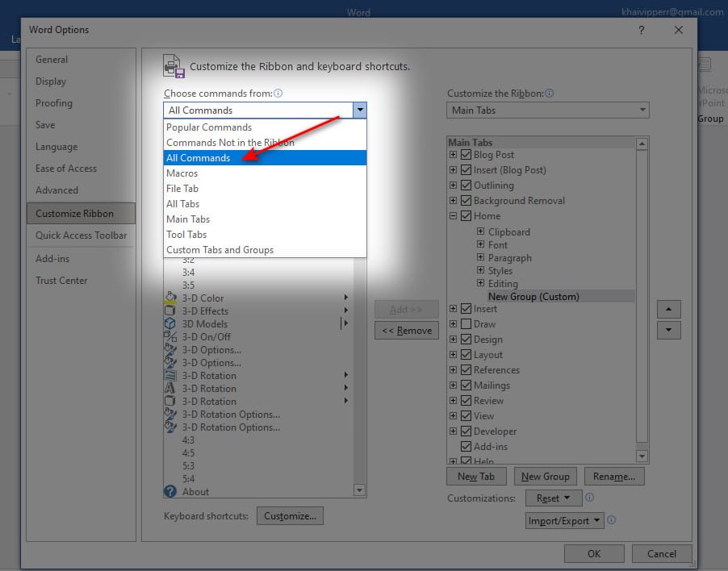Viewport: 728px width, 571px height.
Task: Click the keyboard shortcuts Customize button
Action: click(290, 516)
